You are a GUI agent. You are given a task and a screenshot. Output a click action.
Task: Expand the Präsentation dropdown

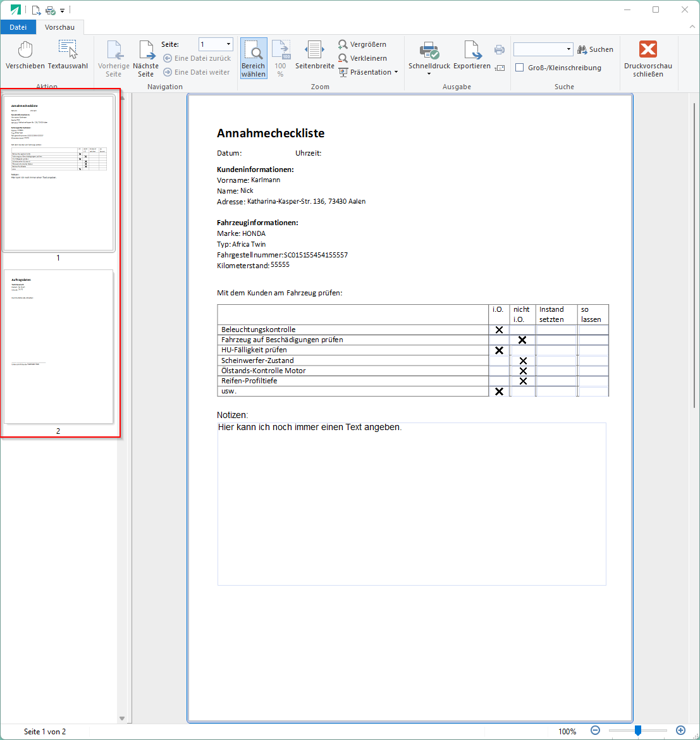(x=396, y=72)
